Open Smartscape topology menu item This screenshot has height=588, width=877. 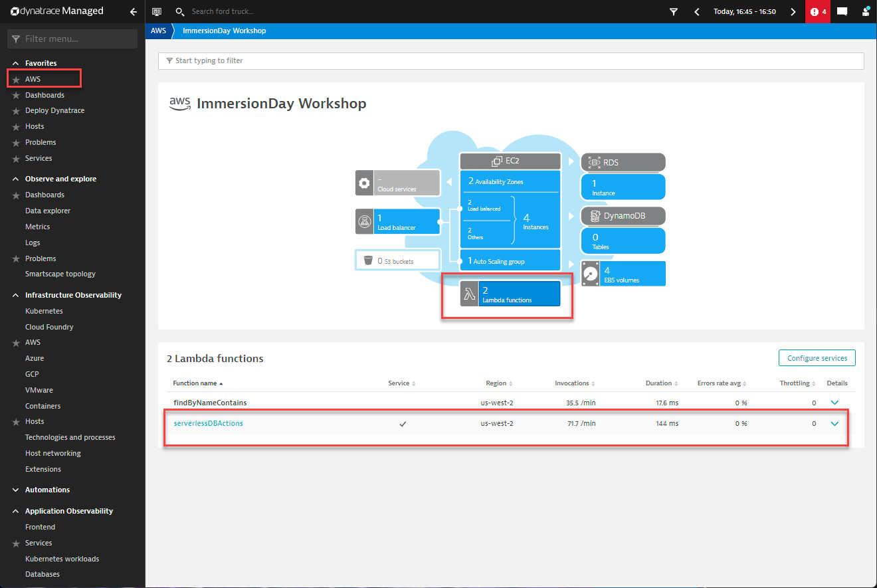pyautogui.click(x=60, y=274)
